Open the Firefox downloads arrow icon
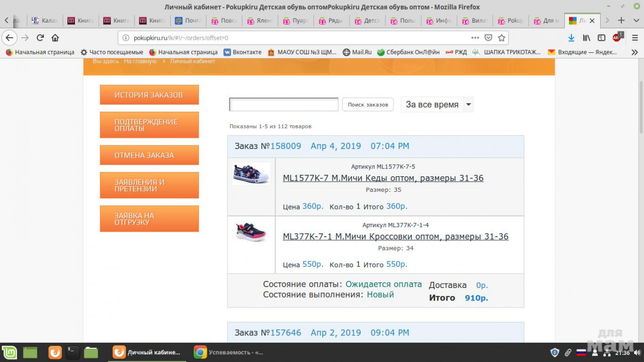This screenshot has width=644, height=362. pyautogui.click(x=571, y=38)
